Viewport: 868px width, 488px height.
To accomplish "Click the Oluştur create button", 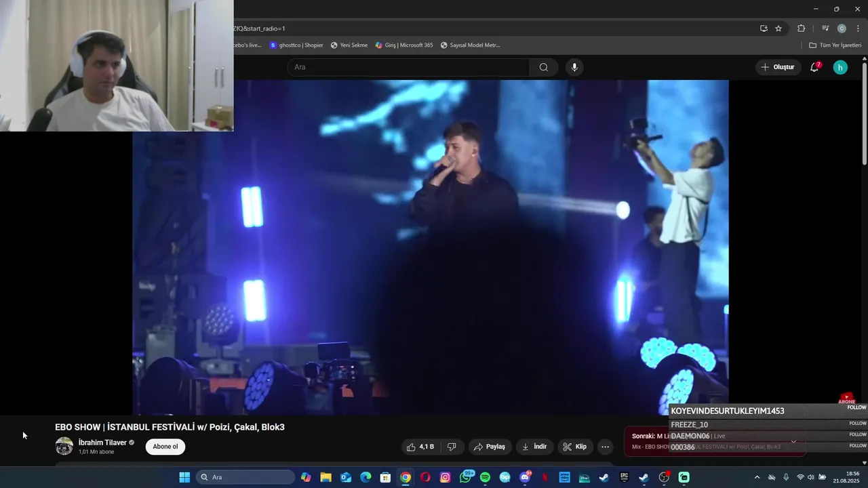I will pyautogui.click(x=778, y=67).
